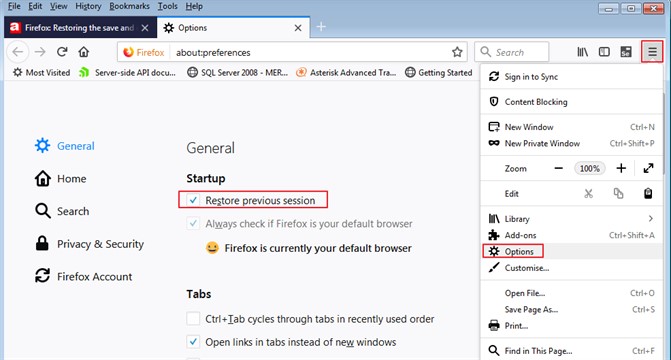Screen dimensions: 671x360
Task: Open the Most Visited bookmark
Action: coord(42,73)
